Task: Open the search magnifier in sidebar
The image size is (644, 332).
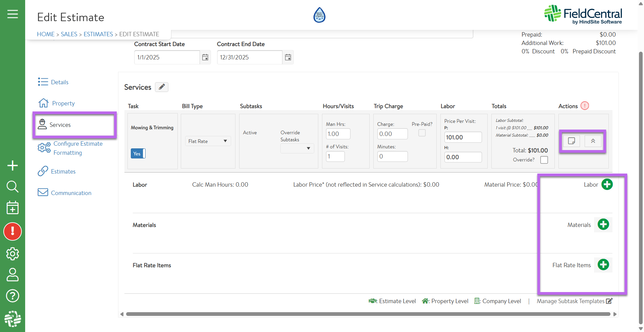Action: (x=12, y=186)
